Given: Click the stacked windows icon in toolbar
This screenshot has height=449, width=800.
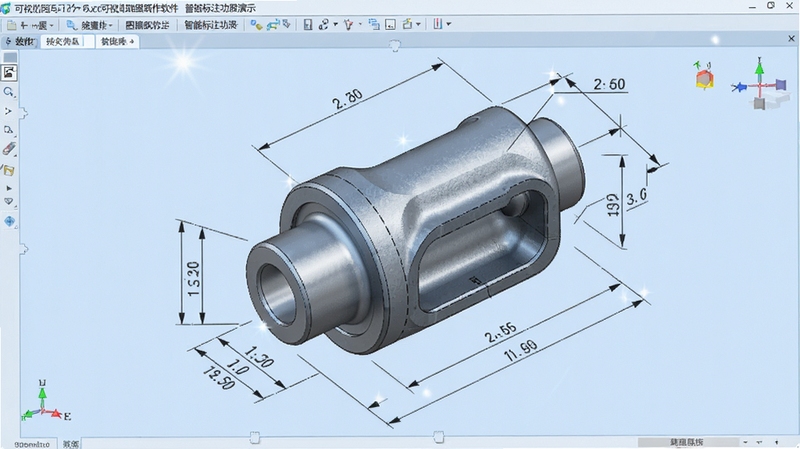Looking at the screenshot, I should pyautogui.click(x=374, y=24).
